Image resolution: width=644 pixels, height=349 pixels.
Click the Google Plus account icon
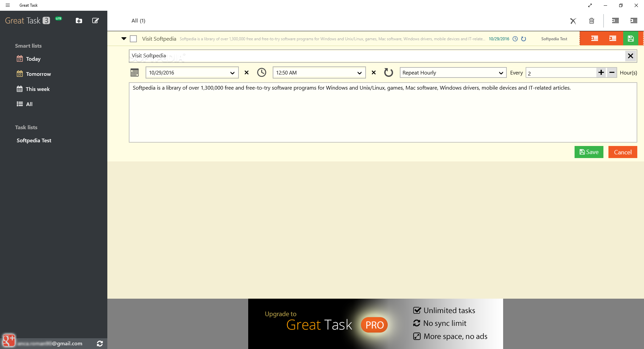click(9, 340)
